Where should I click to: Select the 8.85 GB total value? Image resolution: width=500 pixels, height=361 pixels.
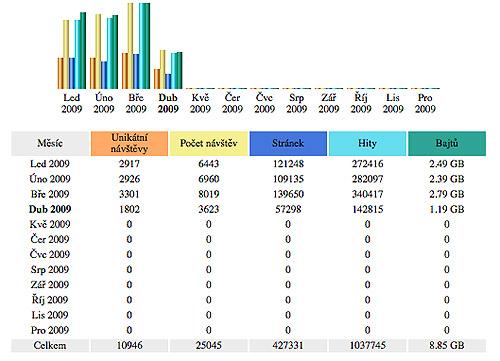[447, 345]
